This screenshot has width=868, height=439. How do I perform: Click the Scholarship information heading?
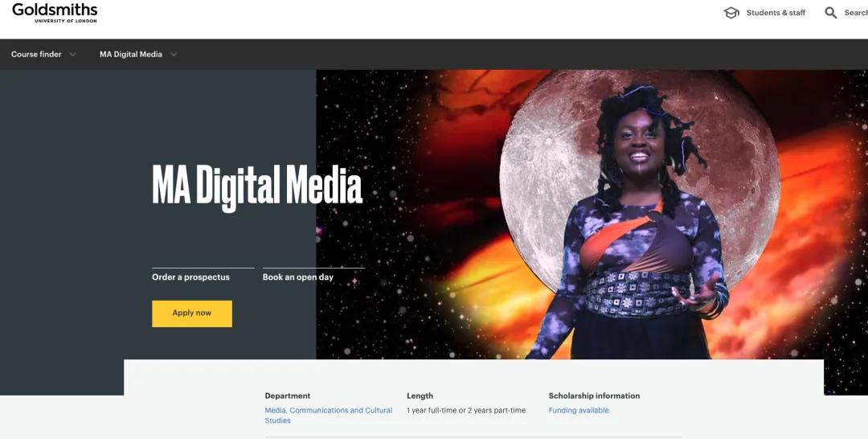tap(594, 396)
